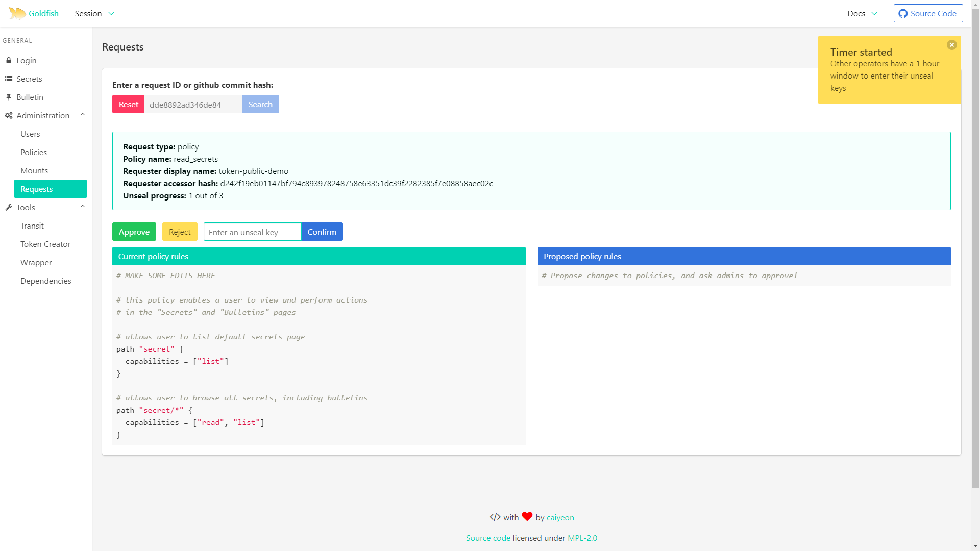Click the lock icon beside Login

pyautogui.click(x=9, y=60)
